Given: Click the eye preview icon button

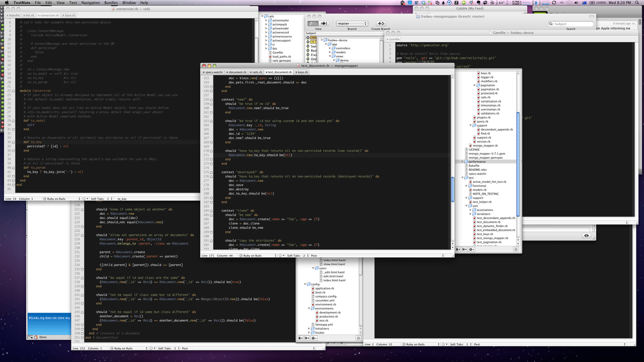Looking at the screenshot, I should point(587,236).
